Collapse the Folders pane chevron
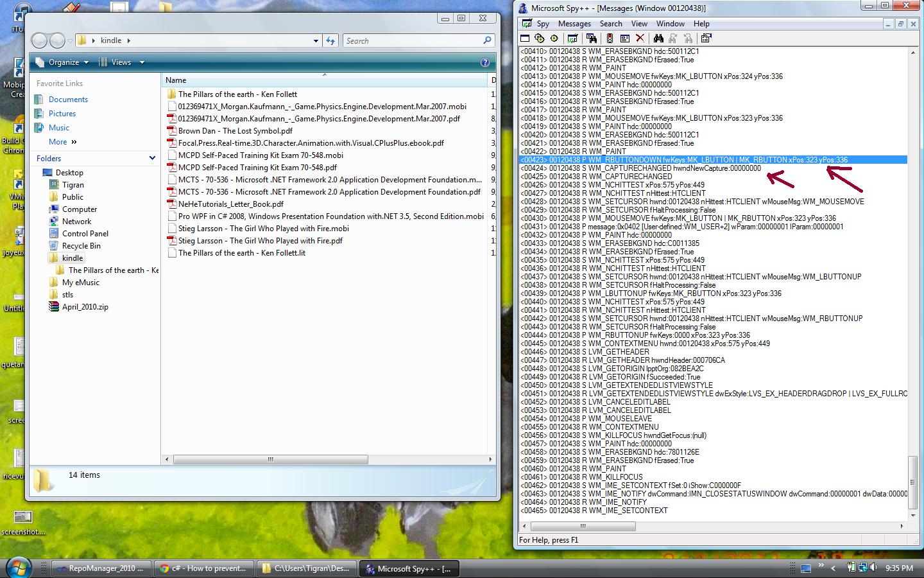924x578 pixels. pos(152,158)
